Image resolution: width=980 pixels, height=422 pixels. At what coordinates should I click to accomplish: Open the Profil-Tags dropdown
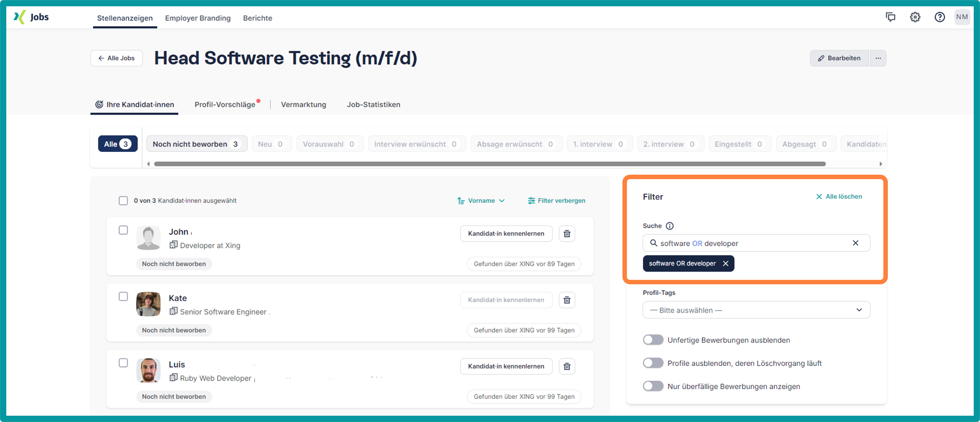[x=756, y=310]
